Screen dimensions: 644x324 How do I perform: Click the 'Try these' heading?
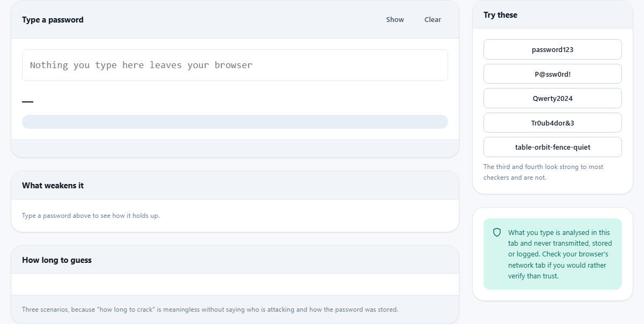pyautogui.click(x=500, y=15)
